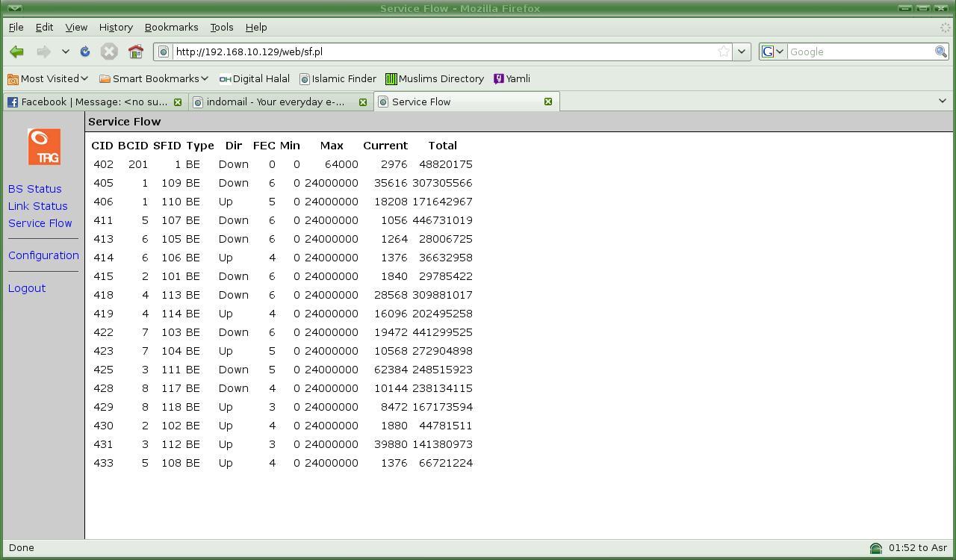Click the green Back arrow button
The height and width of the screenshot is (560, 956).
(16, 52)
